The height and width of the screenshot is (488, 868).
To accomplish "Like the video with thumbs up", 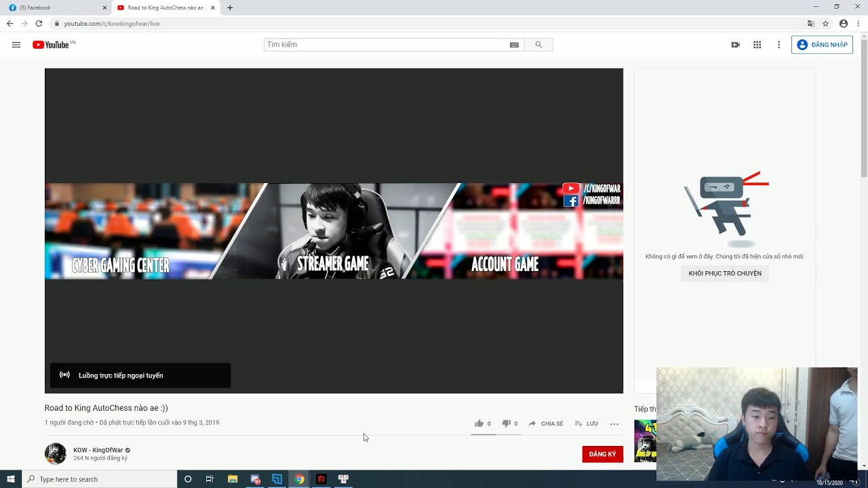I will pos(479,424).
